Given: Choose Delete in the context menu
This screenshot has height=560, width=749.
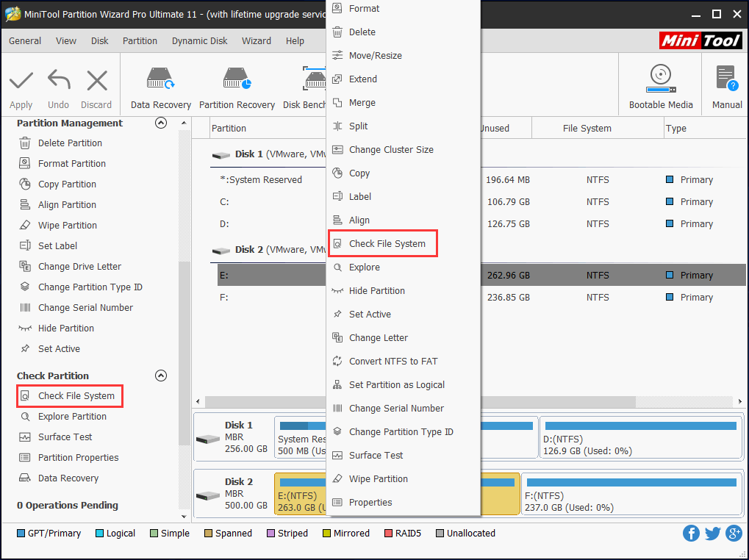Looking at the screenshot, I should (x=403, y=32).
